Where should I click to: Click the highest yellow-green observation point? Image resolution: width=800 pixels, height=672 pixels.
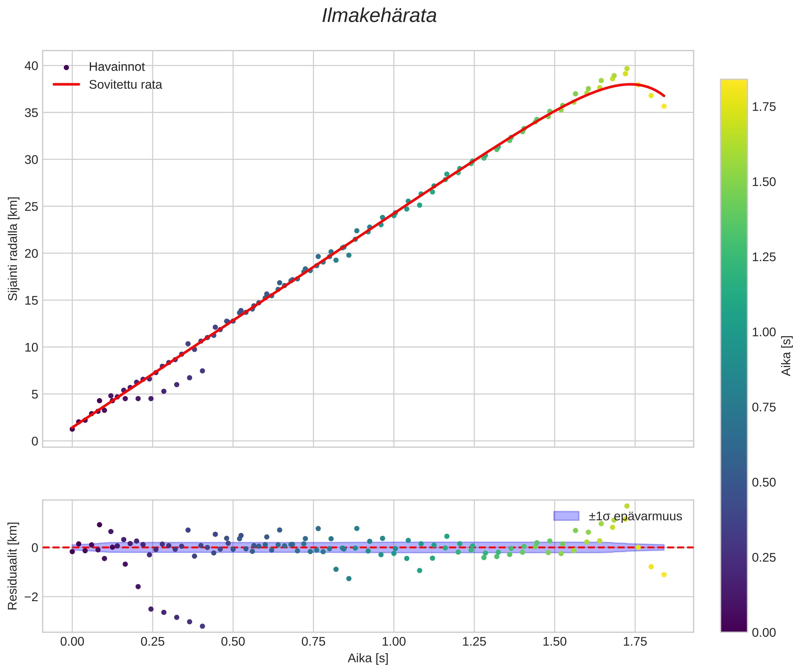point(627,69)
